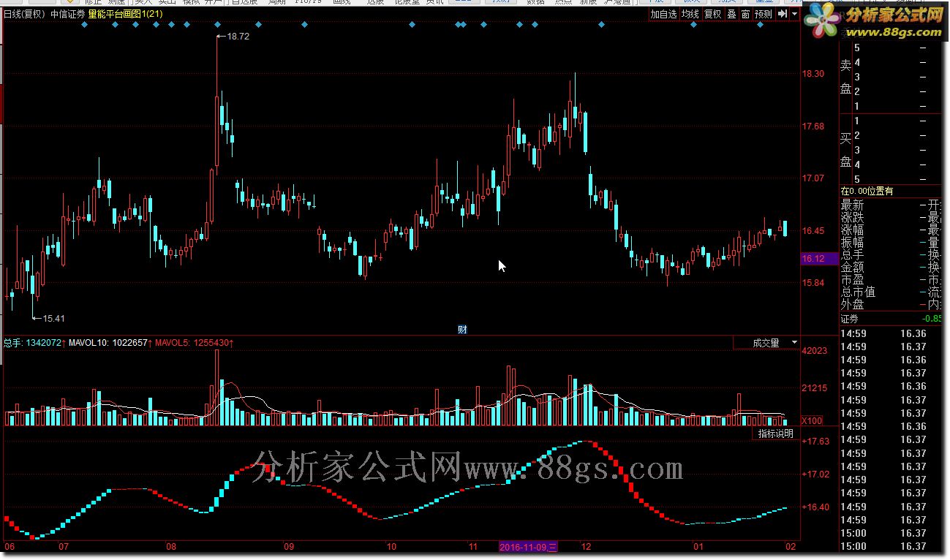Open the 预测 forecast tool
Screen dimensions: 950x560
pyautogui.click(x=763, y=14)
